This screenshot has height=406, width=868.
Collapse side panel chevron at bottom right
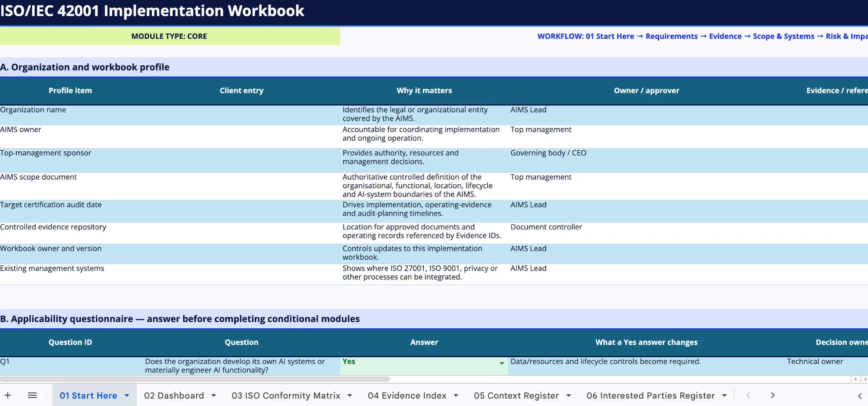(859, 396)
